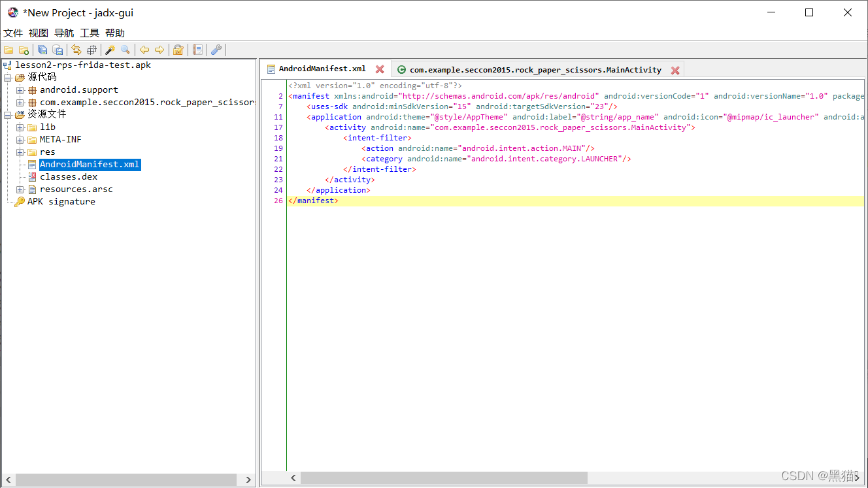Open Preferences with the wrench icon

coord(216,50)
